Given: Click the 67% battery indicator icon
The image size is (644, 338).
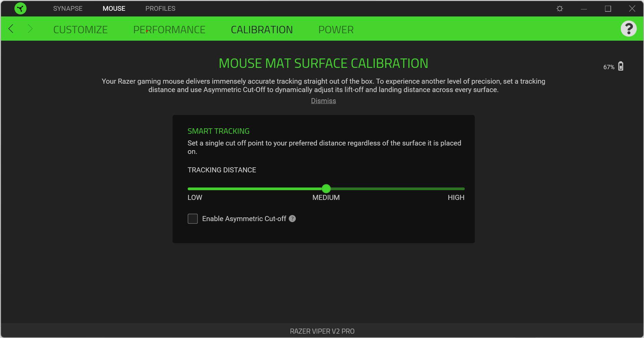Looking at the screenshot, I should pyautogui.click(x=620, y=67).
